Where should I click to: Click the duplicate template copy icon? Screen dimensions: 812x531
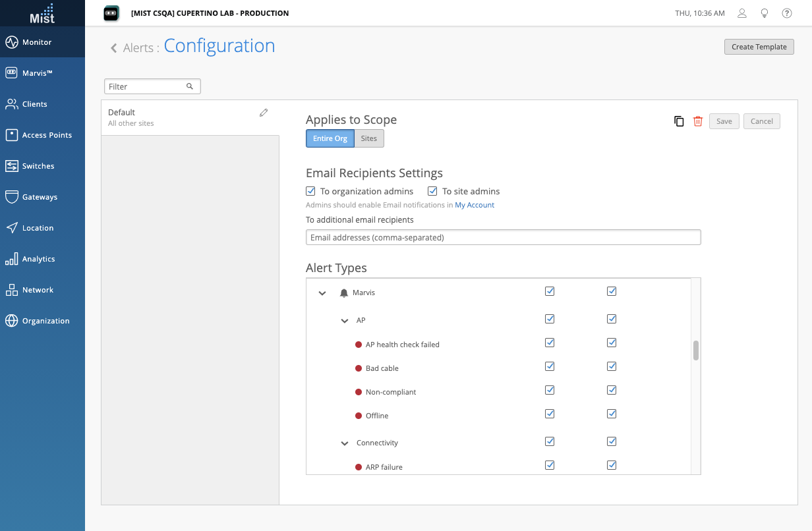point(679,121)
